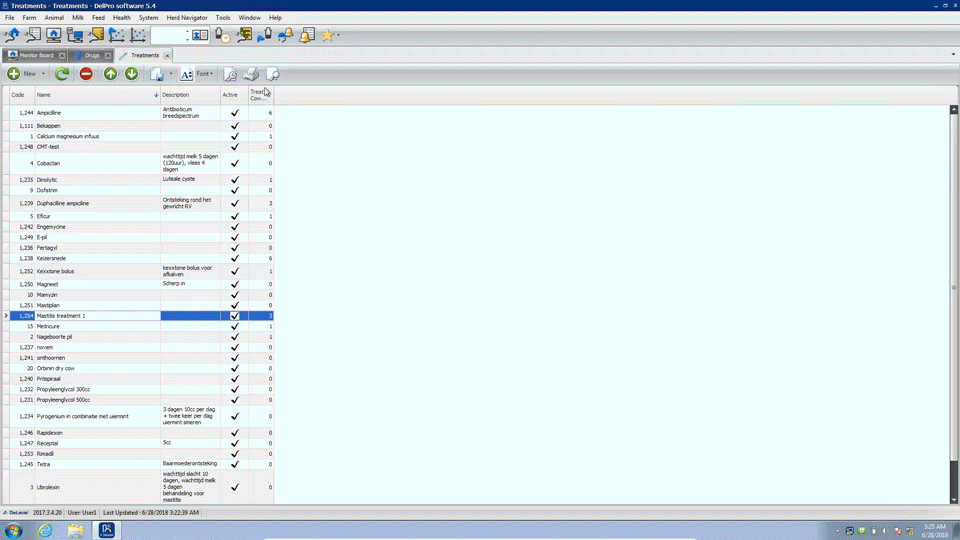Click the green Move Down arrow icon

tap(132, 74)
